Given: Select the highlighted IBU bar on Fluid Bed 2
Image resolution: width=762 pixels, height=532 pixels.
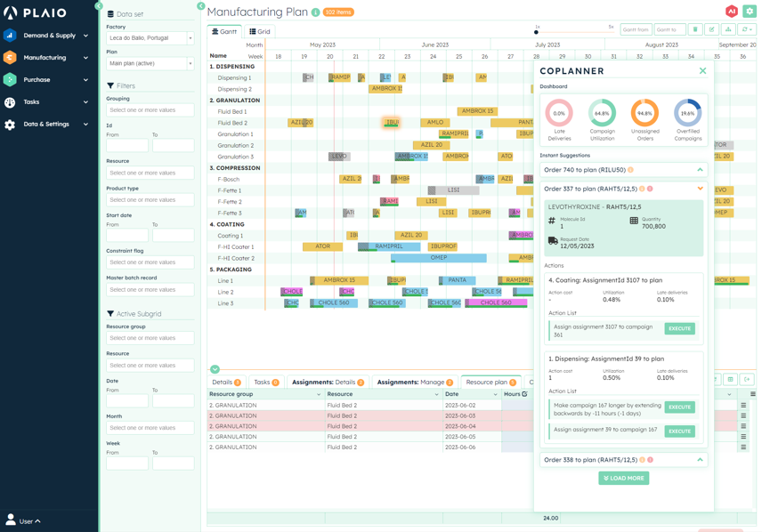Looking at the screenshot, I should point(391,123).
